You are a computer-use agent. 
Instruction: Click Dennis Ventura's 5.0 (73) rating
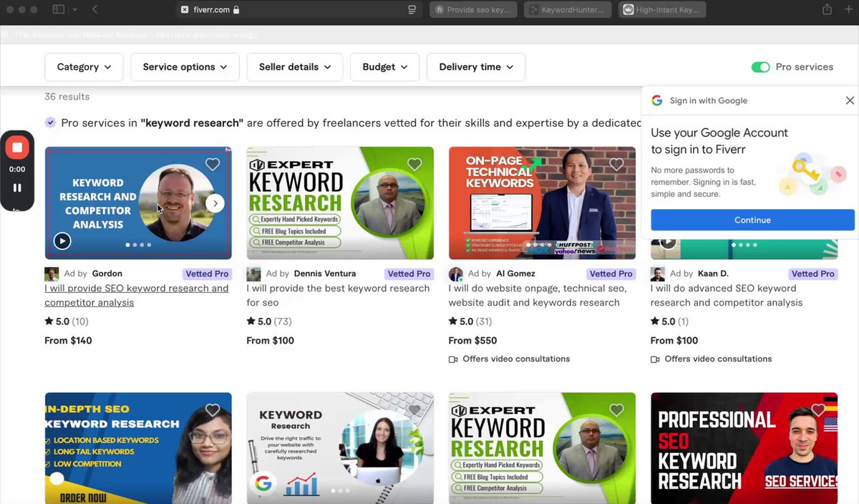(269, 321)
